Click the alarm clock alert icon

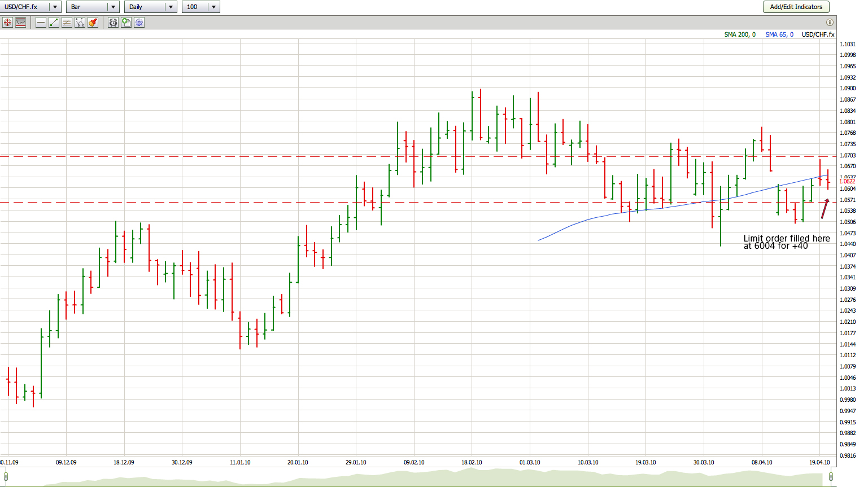pyautogui.click(x=113, y=23)
